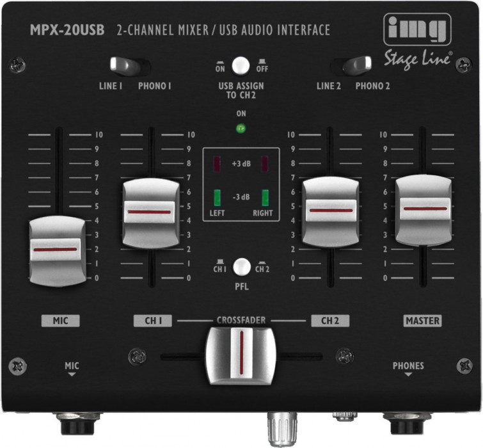
Task: Click the MASTER fader knob
Action: [x=424, y=210]
